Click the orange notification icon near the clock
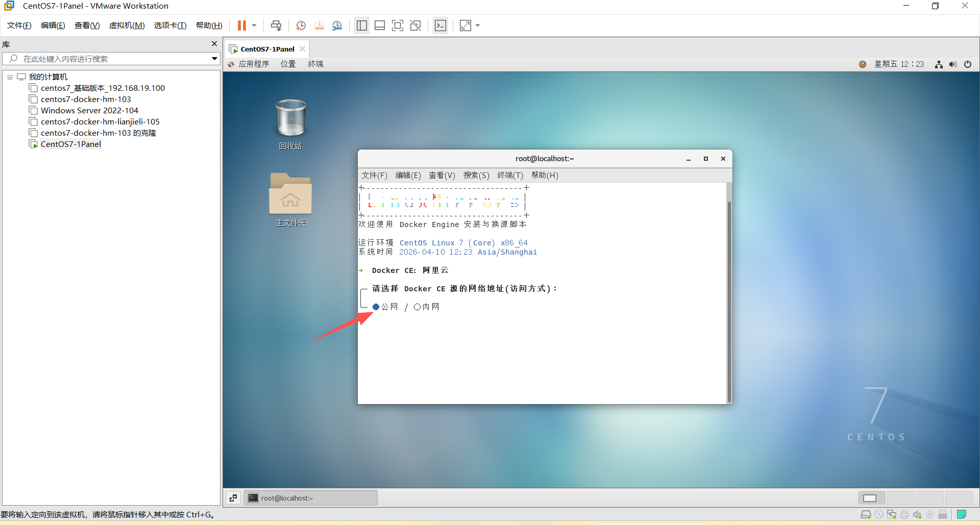 pyautogui.click(x=863, y=64)
